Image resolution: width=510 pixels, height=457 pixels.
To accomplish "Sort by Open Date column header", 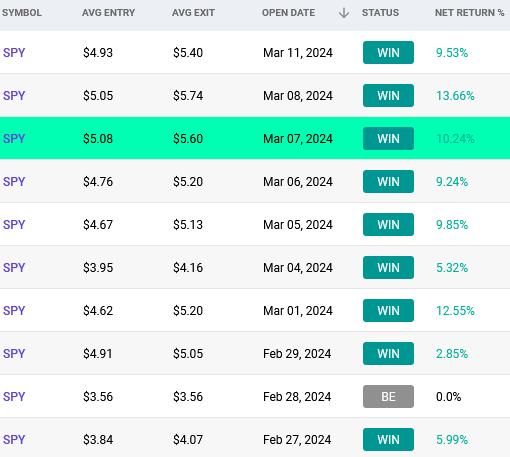I will coord(288,13).
